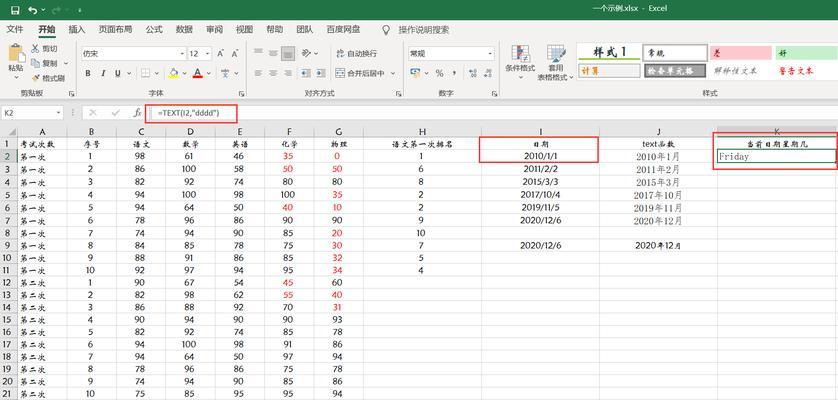Image resolution: width=838 pixels, height=400 pixels.
Task: Expand underline style dropdown arrow
Action: (x=128, y=73)
